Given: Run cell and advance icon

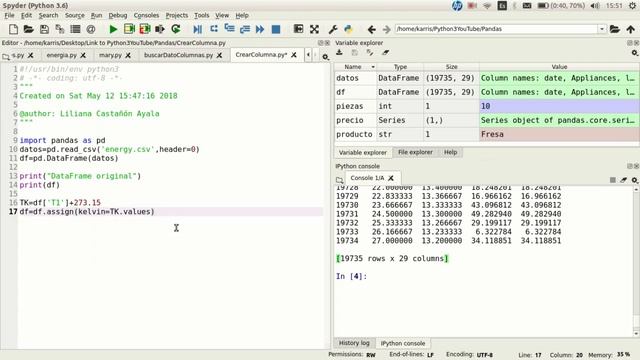Looking at the screenshot, I should [144, 29].
